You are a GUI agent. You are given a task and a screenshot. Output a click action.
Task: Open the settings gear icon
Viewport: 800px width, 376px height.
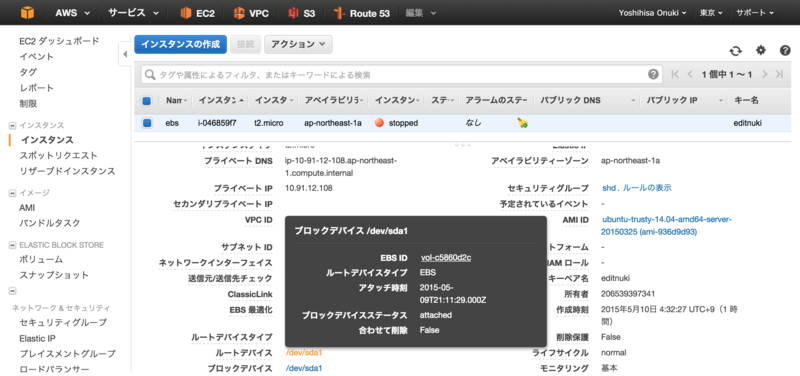pos(761,50)
